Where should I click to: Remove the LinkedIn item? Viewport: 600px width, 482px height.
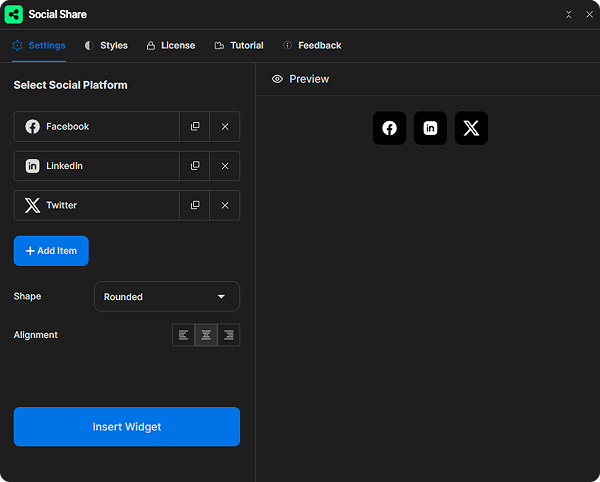tap(225, 166)
